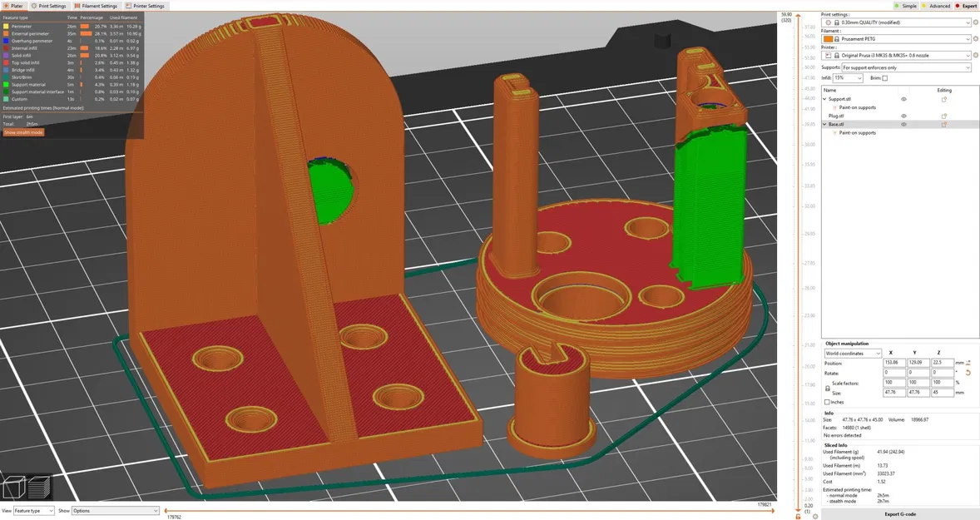Switch to the layers preview icon
Viewport: 980px width, 520px height.
tap(39, 487)
